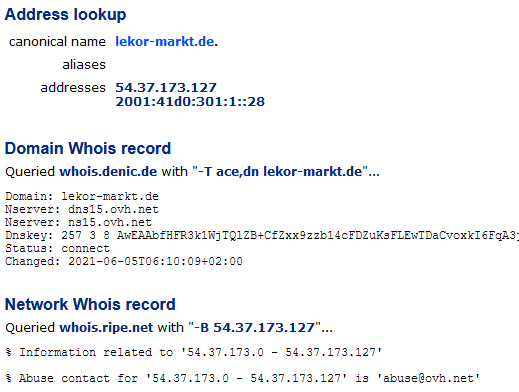Viewport: 519px width, 392px height.
Task: Click the Dnskey record line
Action: click(x=262, y=235)
